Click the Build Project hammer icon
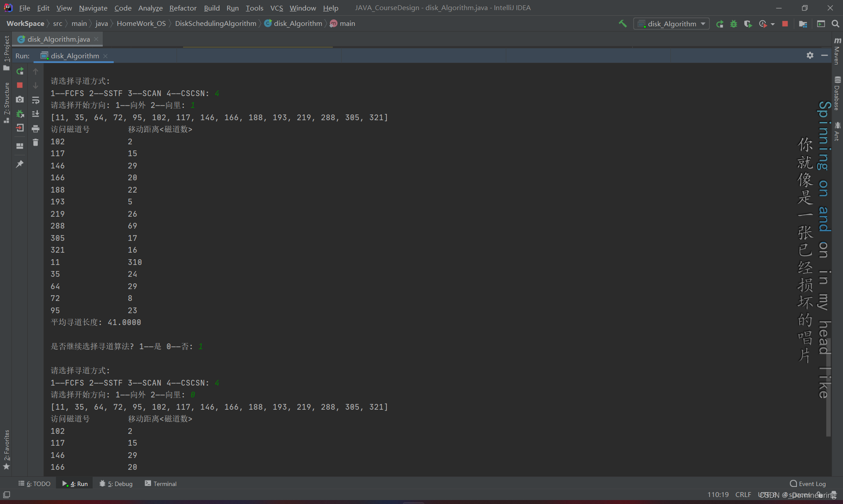This screenshot has height=504, width=843. [x=623, y=24]
